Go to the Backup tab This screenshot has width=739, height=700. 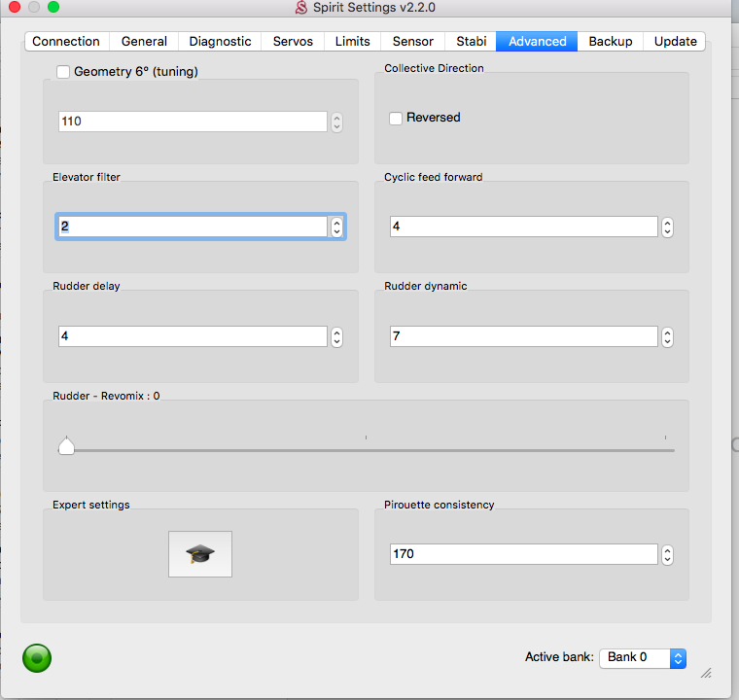coord(611,41)
